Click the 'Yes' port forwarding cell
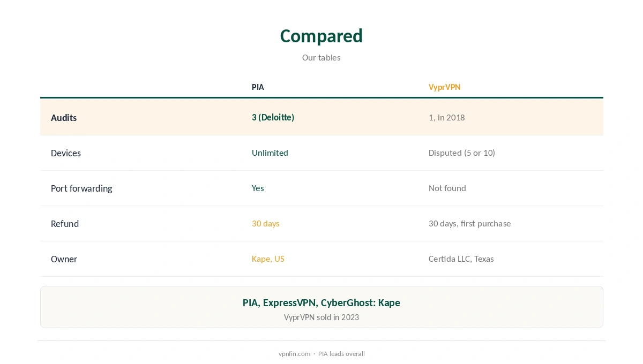Viewport: 643px width, 364px height. pos(258,188)
